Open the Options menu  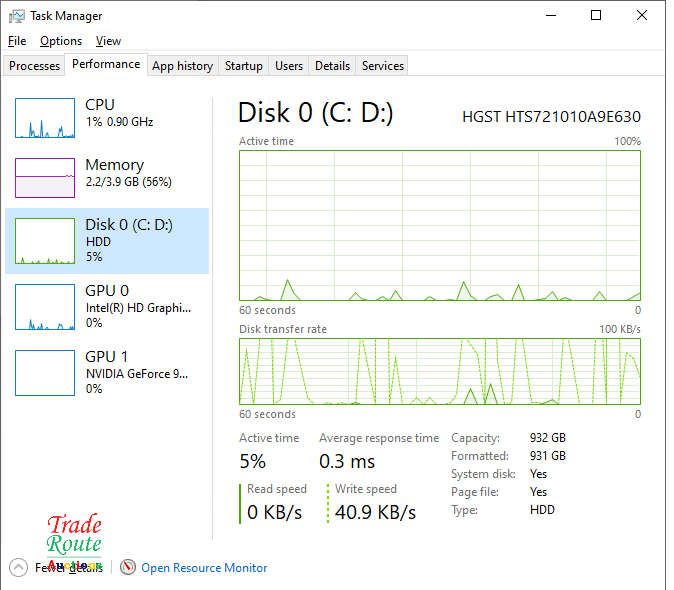61,41
